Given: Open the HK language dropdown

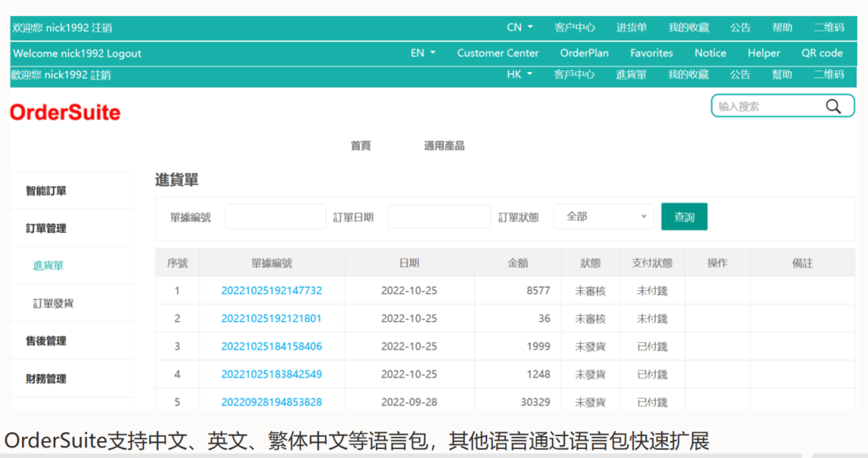Looking at the screenshot, I should [520, 75].
